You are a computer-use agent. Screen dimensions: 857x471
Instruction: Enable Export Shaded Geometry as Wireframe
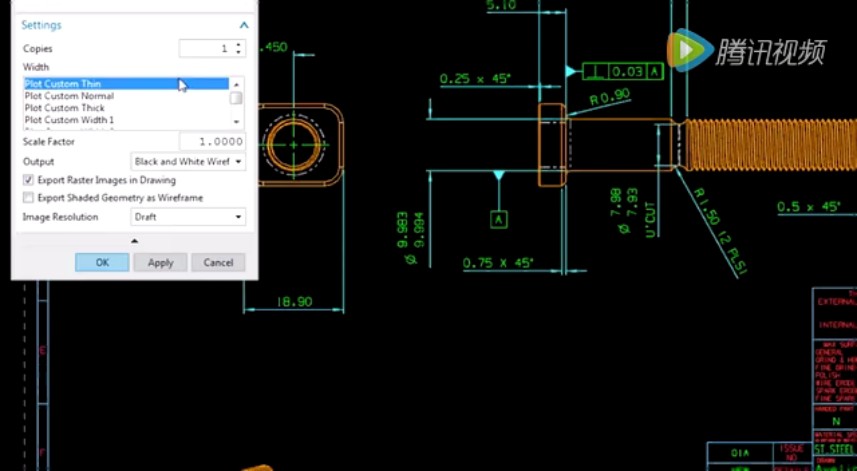[x=28, y=197]
